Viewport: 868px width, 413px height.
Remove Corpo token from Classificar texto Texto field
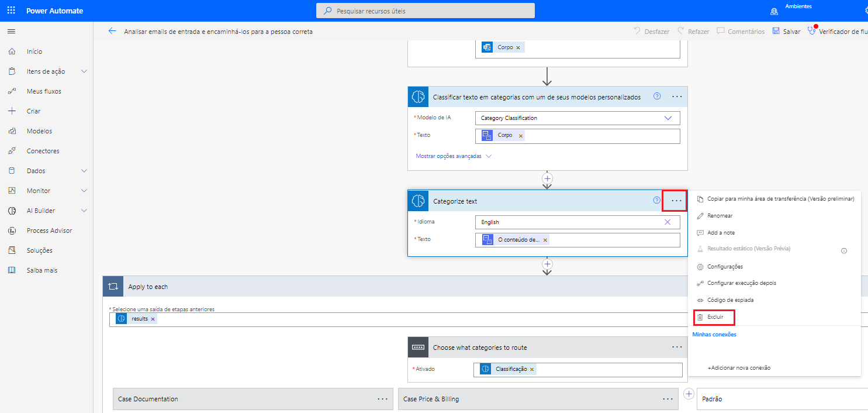pyautogui.click(x=521, y=135)
